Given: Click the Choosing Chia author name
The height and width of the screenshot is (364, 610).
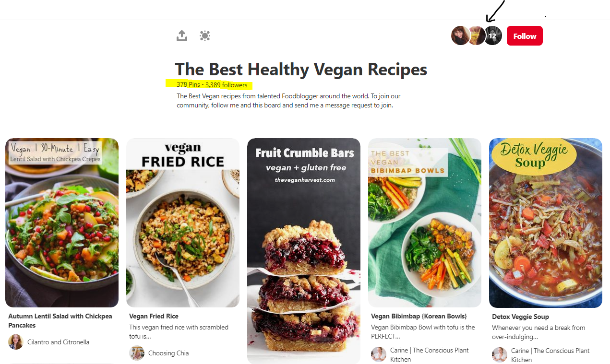Looking at the screenshot, I should [168, 353].
